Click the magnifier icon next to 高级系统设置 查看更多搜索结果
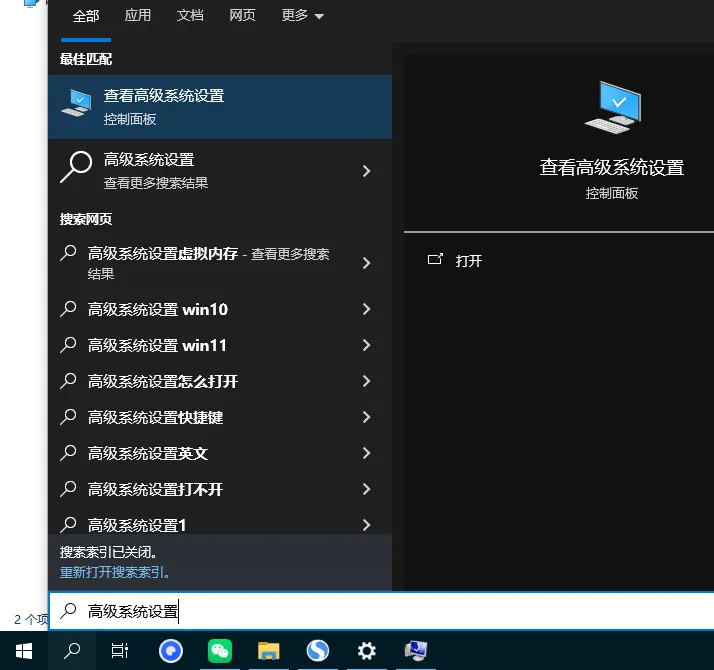This screenshot has height=670, width=714. (76, 167)
